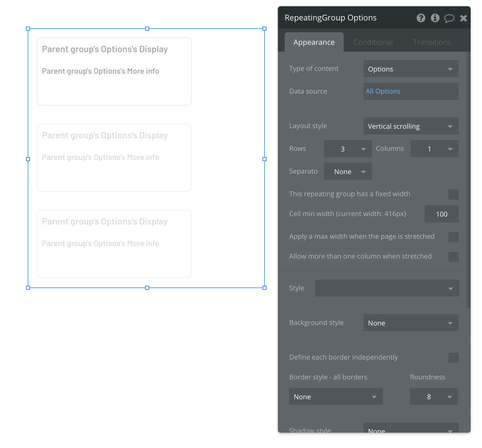The height and width of the screenshot is (448, 482).
Task: Click the top-center resize handle
Action: (x=147, y=29)
